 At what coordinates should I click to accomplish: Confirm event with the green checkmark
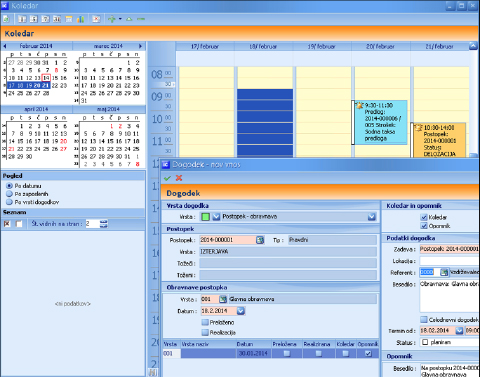[x=167, y=178]
